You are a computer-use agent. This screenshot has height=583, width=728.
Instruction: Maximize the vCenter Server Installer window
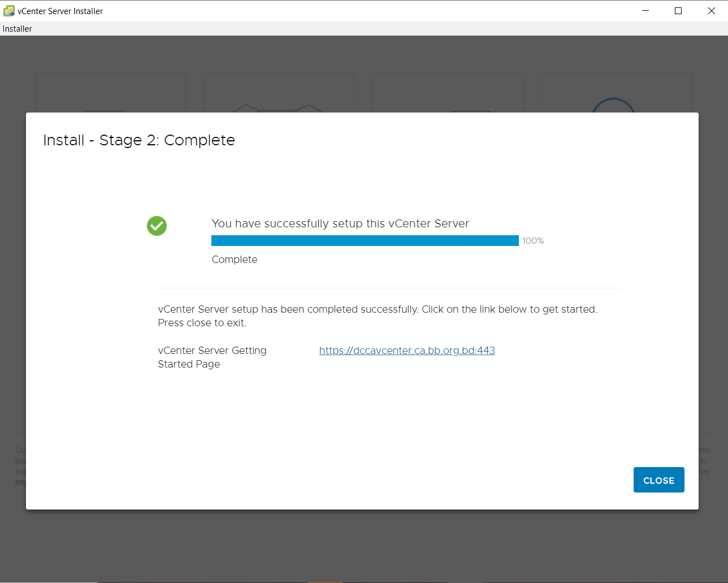[x=678, y=11]
